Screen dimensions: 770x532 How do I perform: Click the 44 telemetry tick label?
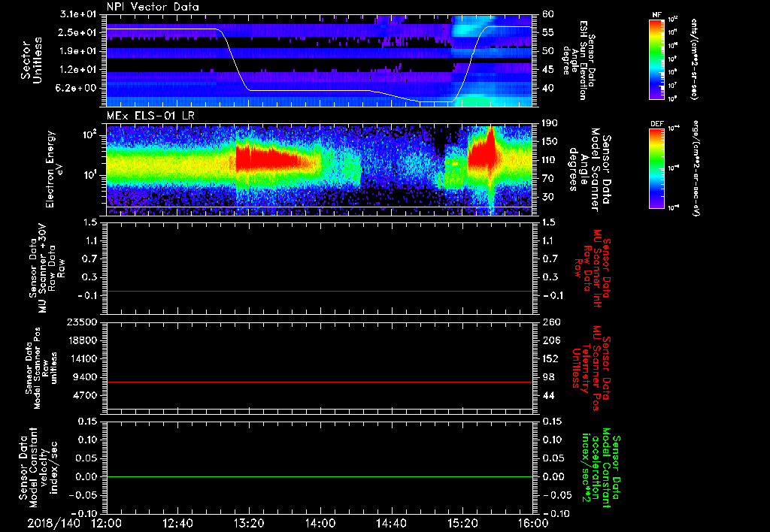pyautogui.click(x=548, y=395)
